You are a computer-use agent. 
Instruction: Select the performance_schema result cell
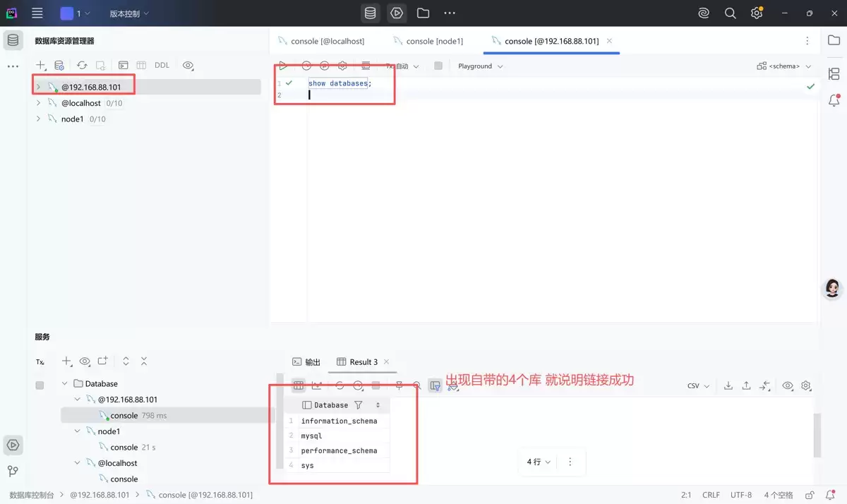[339, 450]
